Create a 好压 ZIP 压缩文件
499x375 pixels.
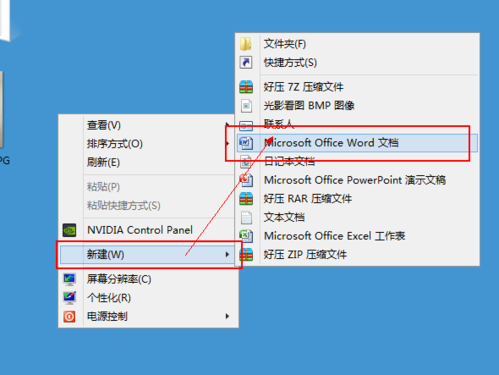coord(357,255)
